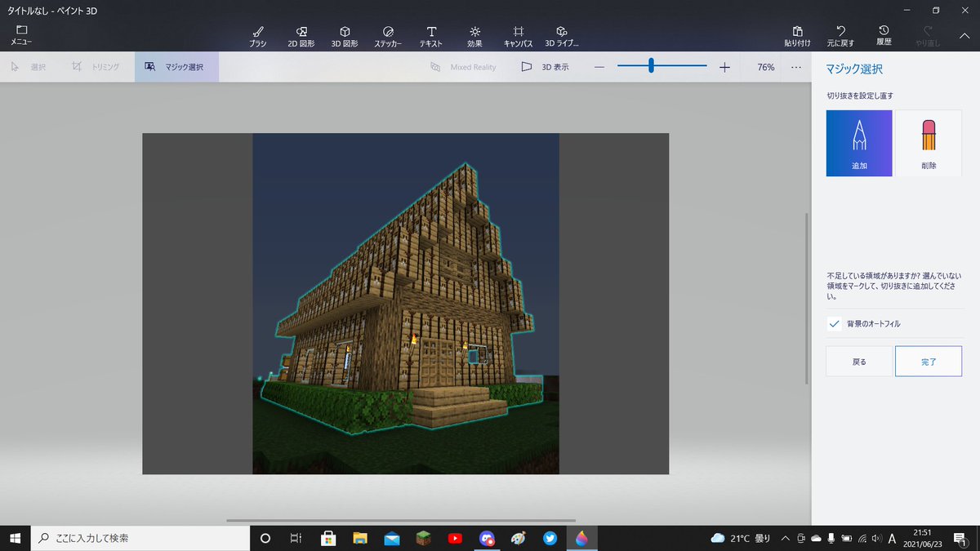Select the テキスト text tool
Viewport: 980px width, 551px height.
(x=431, y=36)
